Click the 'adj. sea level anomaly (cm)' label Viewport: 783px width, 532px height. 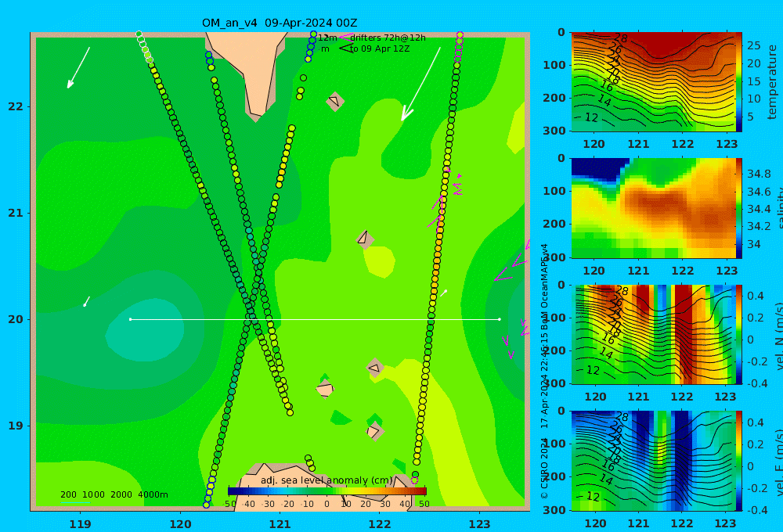click(327, 480)
